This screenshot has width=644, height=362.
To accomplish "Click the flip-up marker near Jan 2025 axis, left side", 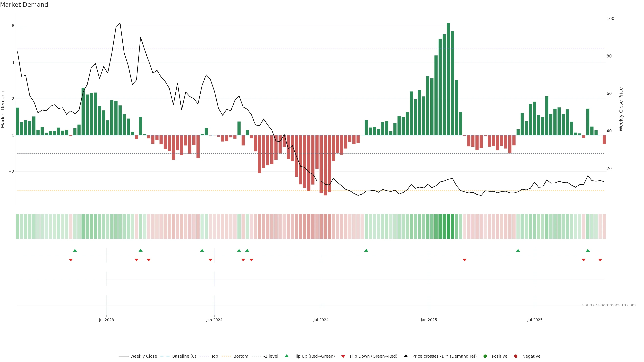I will click(x=366, y=250).
